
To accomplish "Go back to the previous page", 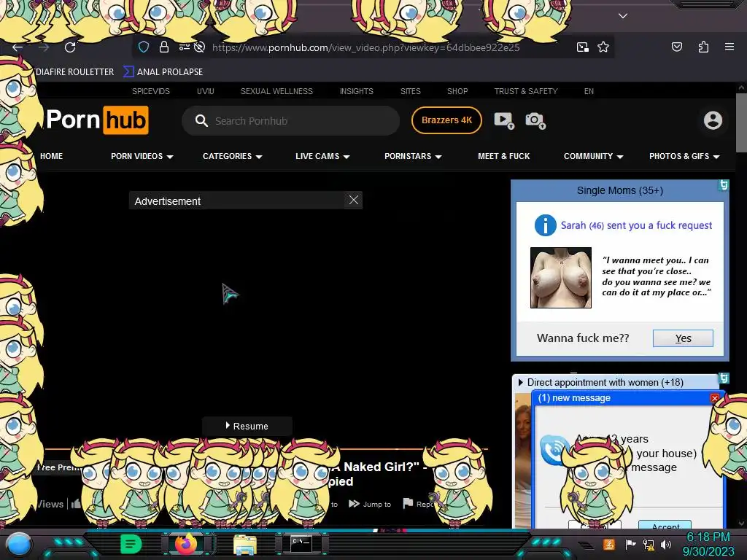I will 18,47.
